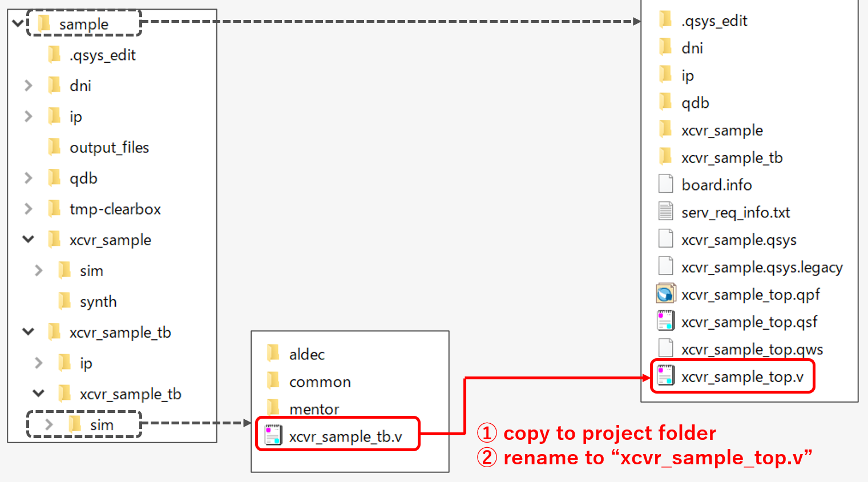Expand the dni folder in tree
This screenshot has width=868, height=482.
[29, 86]
